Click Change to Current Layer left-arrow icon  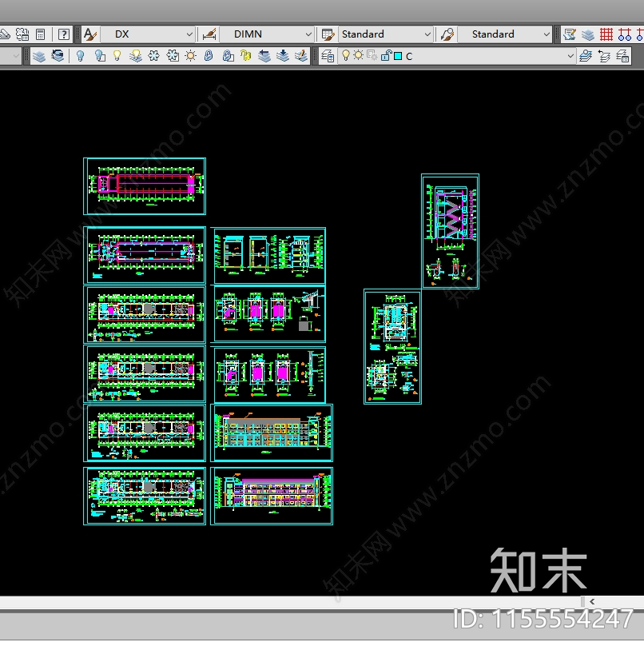[264, 56]
